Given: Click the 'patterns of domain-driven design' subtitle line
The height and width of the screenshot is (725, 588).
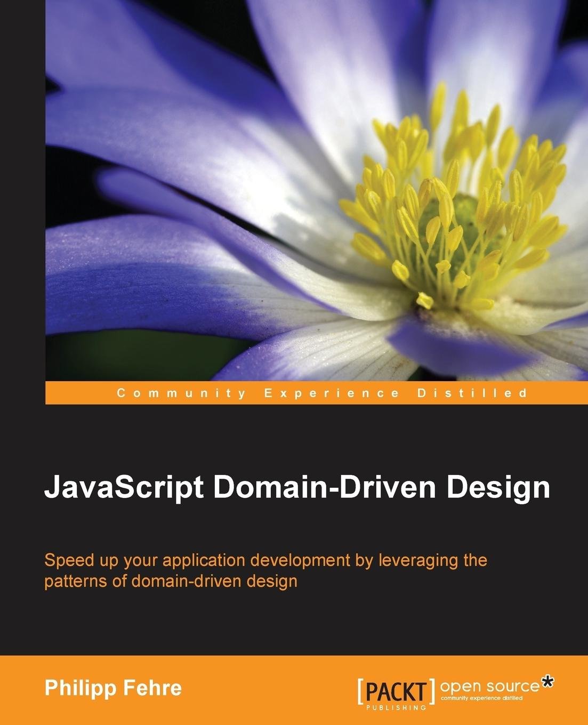Looking at the screenshot, I should click(171, 581).
